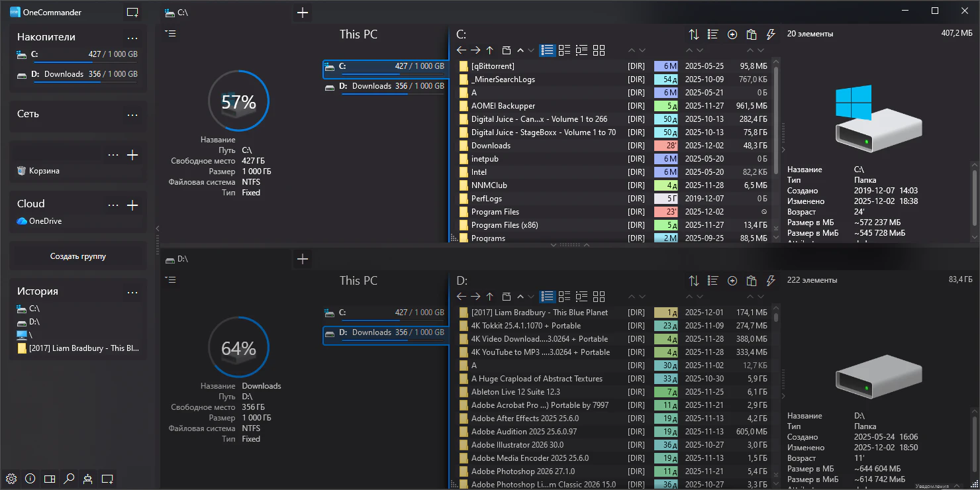Click the sort arrows icon in D: pane
Viewport: 980px width, 490px height.
click(x=693, y=281)
